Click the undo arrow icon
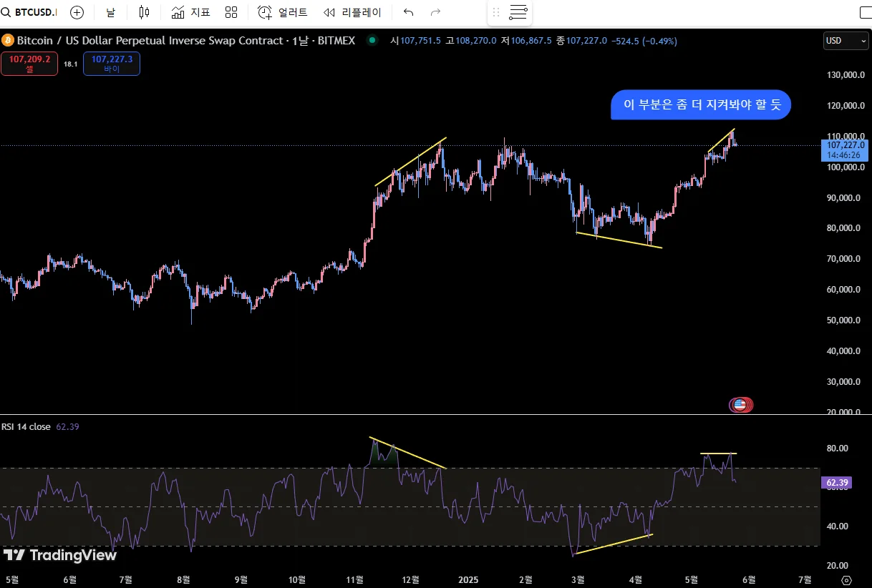The width and height of the screenshot is (872, 588). (x=409, y=12)
